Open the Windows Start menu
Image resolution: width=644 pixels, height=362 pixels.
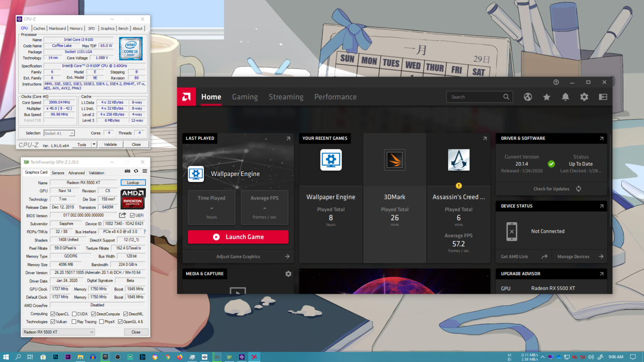coord(6,357)
